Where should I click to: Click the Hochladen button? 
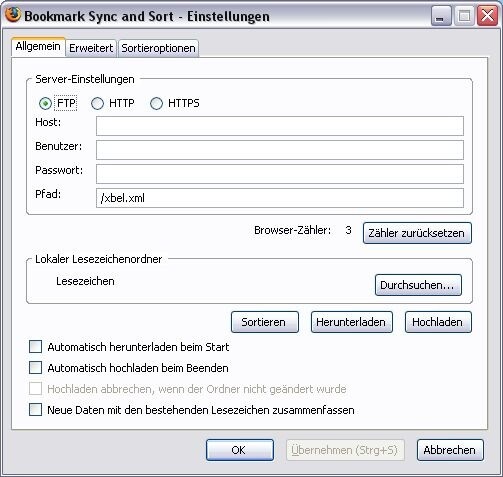coord(438,322)
